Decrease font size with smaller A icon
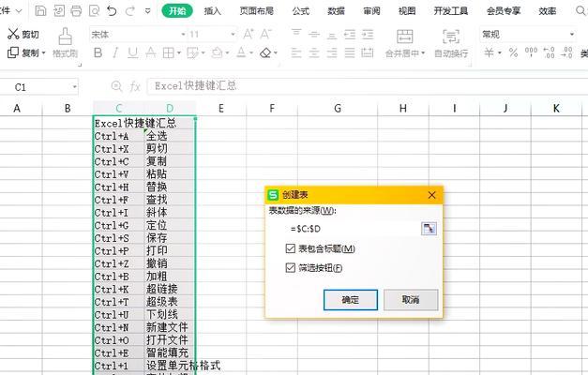588x375 pixels. click(x=265, y=34)
